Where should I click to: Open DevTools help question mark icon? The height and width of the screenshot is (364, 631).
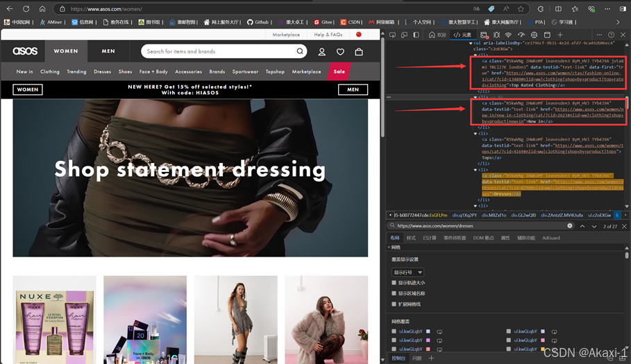pos(612,35)
